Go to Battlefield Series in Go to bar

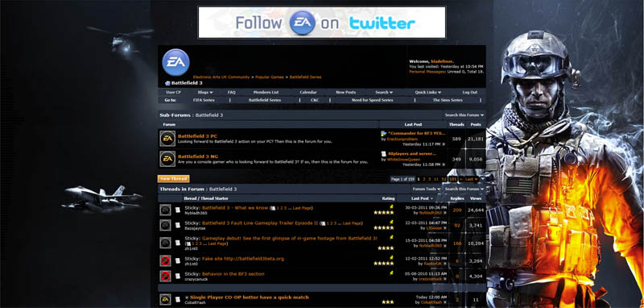pos(265,100)
